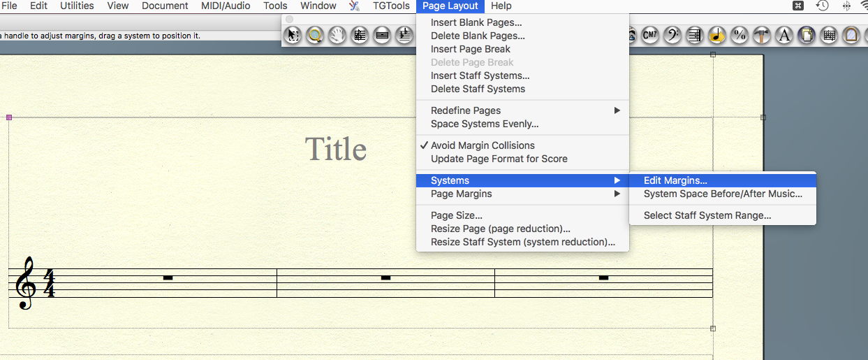Choose Edit Margins from the Systems submenu
This screenshot has height=360, width=868.
coord(675,180)
